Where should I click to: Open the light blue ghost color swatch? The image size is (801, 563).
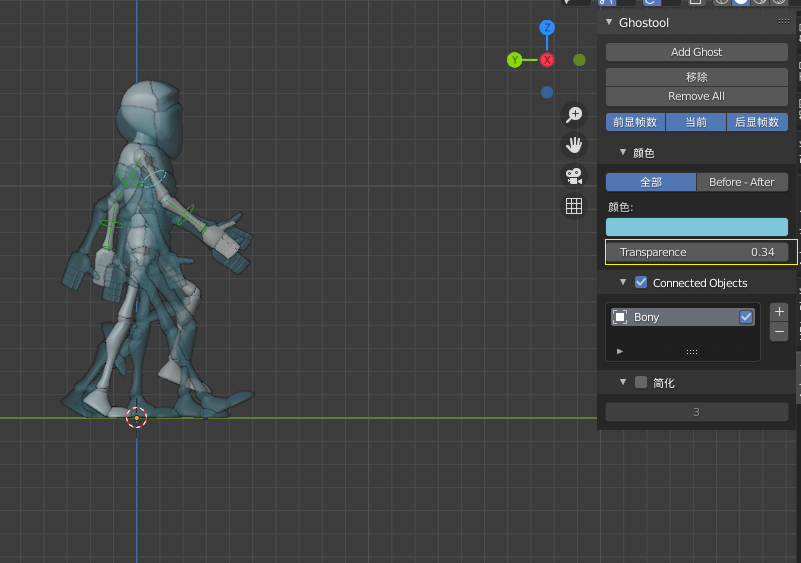[x=697, y=227]
